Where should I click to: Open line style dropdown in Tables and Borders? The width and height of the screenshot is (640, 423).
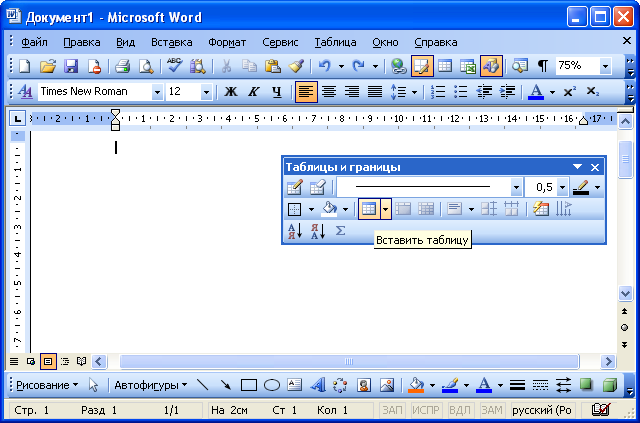point(516,187)
